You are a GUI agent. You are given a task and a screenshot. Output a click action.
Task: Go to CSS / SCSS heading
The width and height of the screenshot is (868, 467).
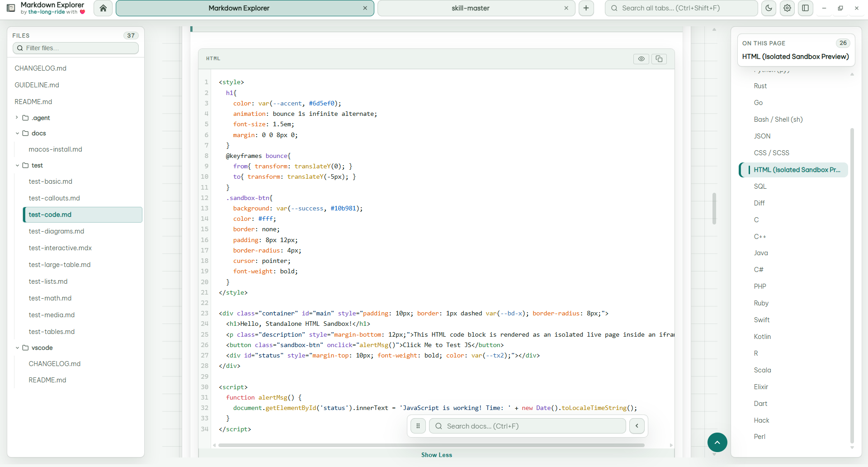(771, 153)
